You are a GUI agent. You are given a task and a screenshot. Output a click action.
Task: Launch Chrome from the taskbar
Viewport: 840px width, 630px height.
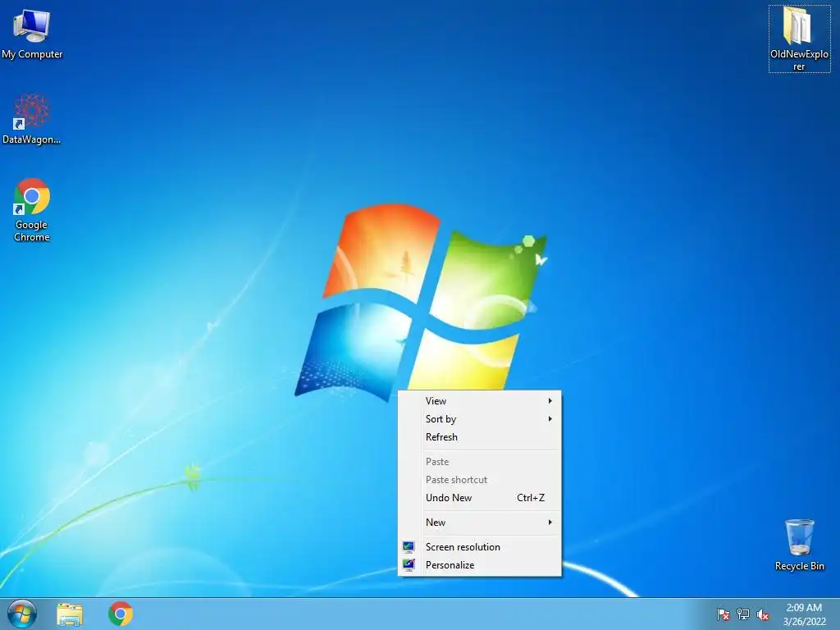coord(121,614)
